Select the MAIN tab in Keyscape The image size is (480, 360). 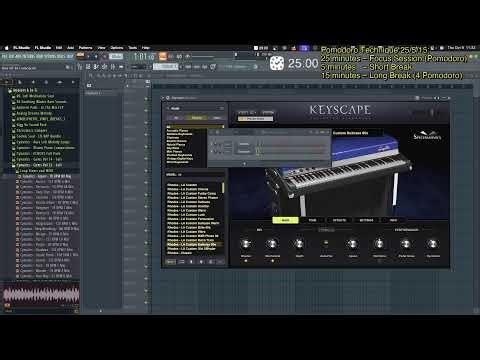[286, 220]
